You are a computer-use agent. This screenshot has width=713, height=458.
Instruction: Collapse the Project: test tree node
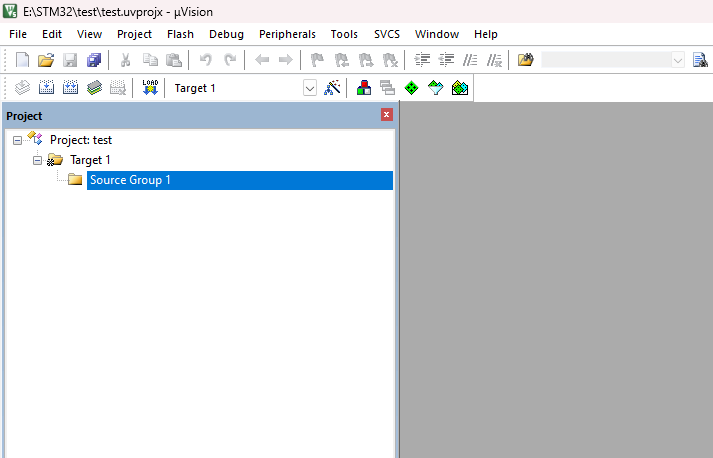click(x=18, y=140)
